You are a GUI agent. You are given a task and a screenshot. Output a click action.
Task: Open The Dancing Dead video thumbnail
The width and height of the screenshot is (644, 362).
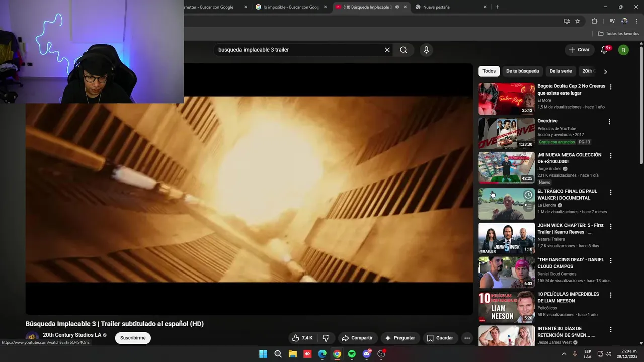tap(507, 273)
